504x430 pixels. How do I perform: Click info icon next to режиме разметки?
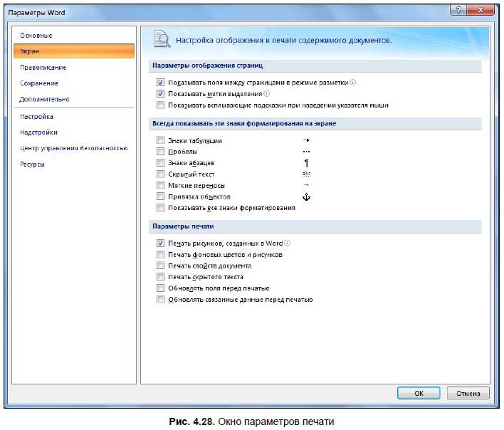353,83
